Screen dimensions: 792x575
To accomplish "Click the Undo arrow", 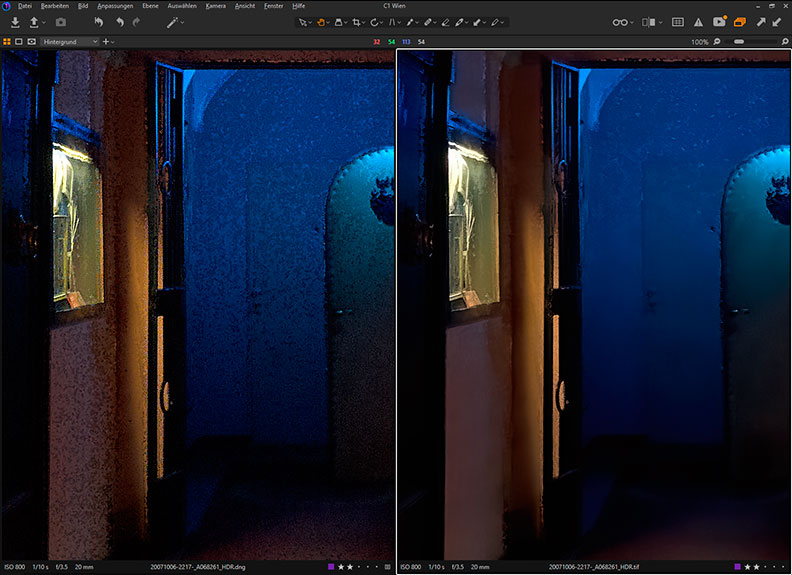I will pyautogui.click(x=120, y=22).
